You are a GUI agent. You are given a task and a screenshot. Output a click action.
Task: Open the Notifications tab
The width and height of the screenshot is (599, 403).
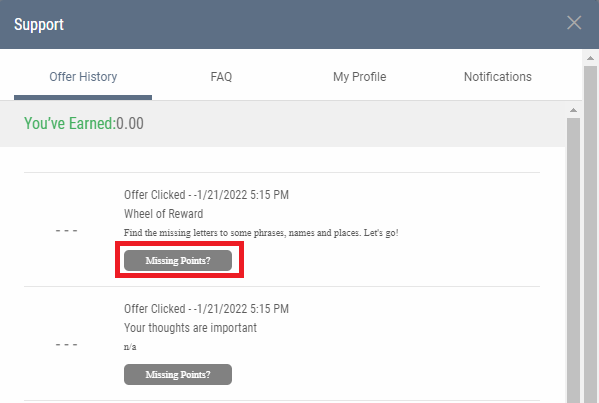[497, 77]
